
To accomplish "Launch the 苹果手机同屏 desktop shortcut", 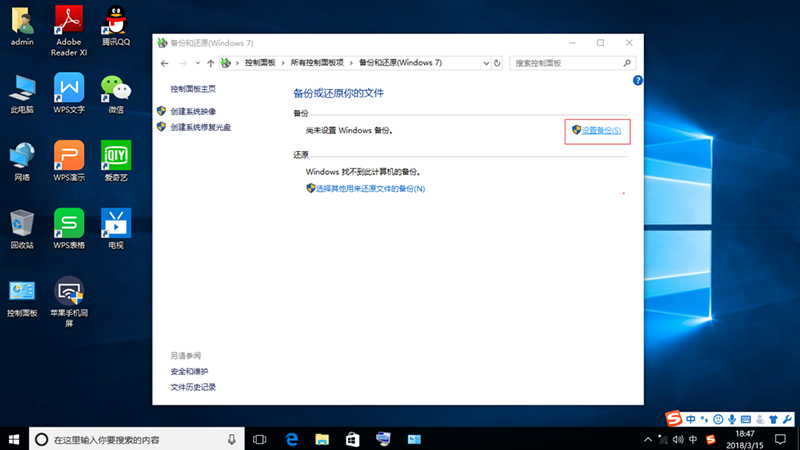I will pos(69,302).
